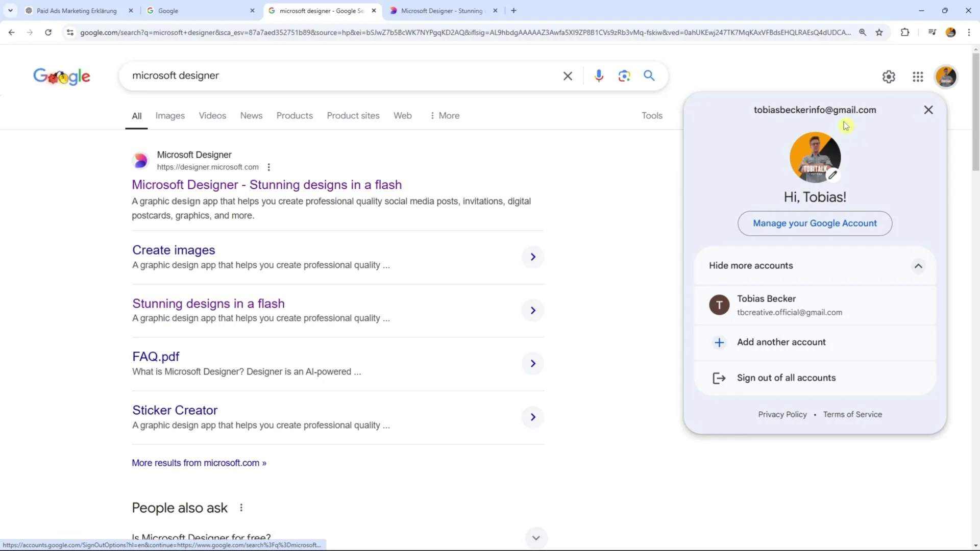The width and height of the screenshot is (980, 551).
Task: Click the Google account avatar at top right
Action: tap(946, 77)
